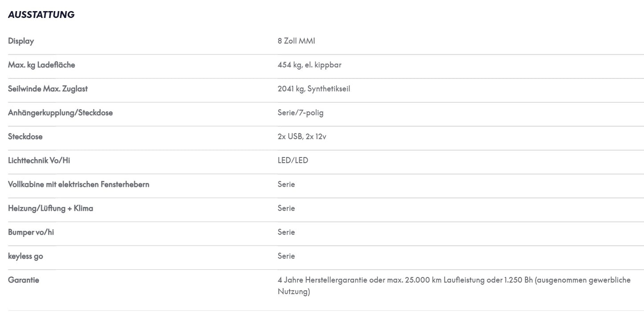Click the 4 Jahre Herstellergarantie text
The width and height of the screenshot is (644, 318).
pos(322,280)
